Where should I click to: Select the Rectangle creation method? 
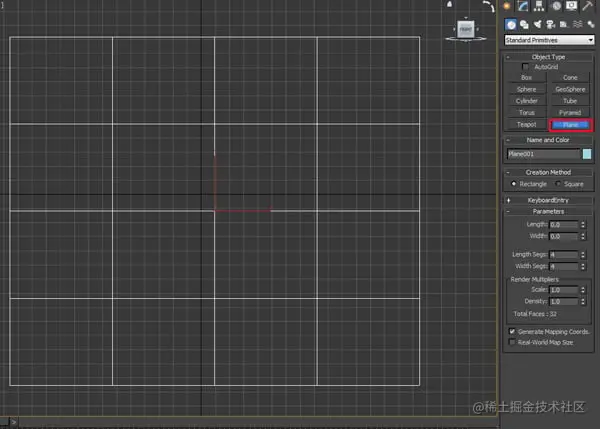(514, 184)
